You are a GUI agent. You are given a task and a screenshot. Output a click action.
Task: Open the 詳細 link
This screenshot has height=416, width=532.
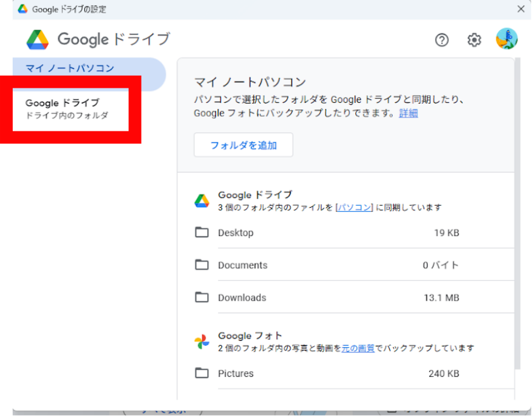[x=408, y=113]
